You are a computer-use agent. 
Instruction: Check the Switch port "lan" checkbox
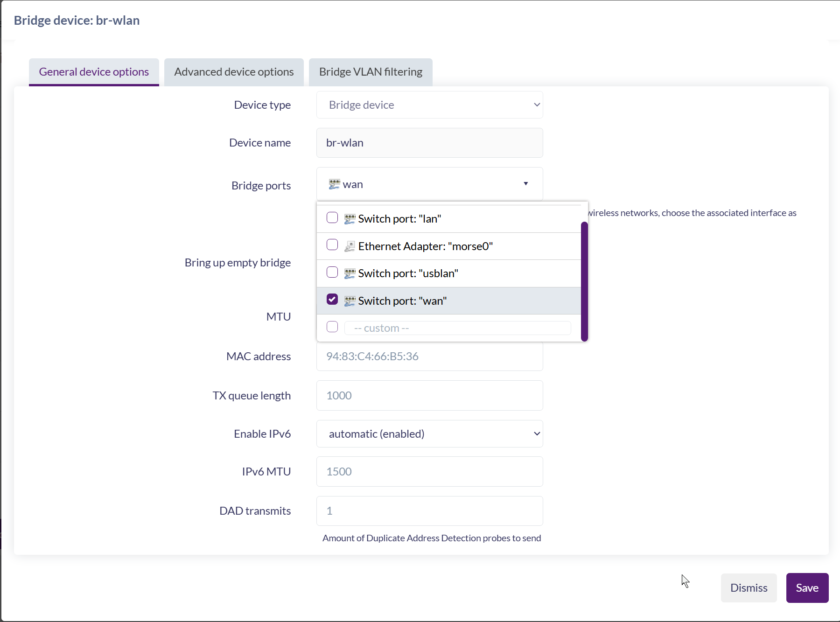[x=332, y=218]
